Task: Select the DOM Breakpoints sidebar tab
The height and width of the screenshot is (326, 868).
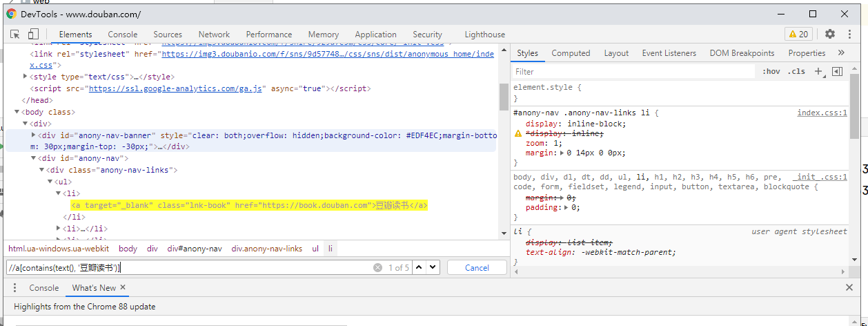Action: [x=742, y=52]
